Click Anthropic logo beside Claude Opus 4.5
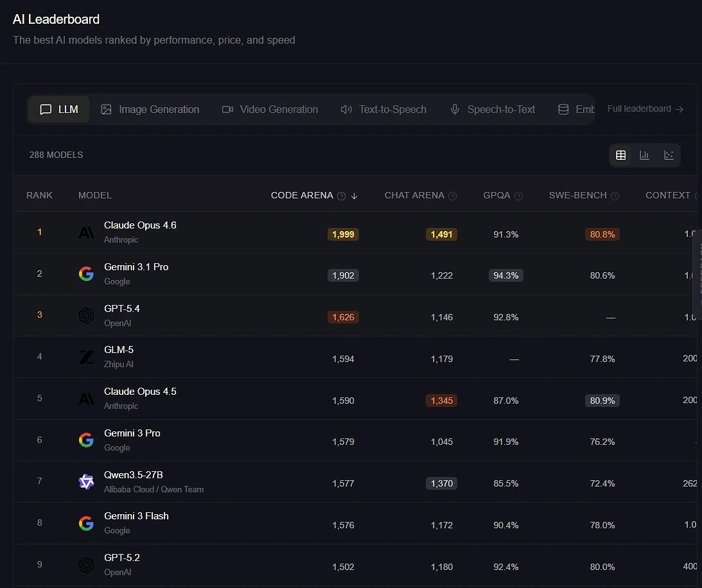Screen dimensions: 702x588 [87, 399]
